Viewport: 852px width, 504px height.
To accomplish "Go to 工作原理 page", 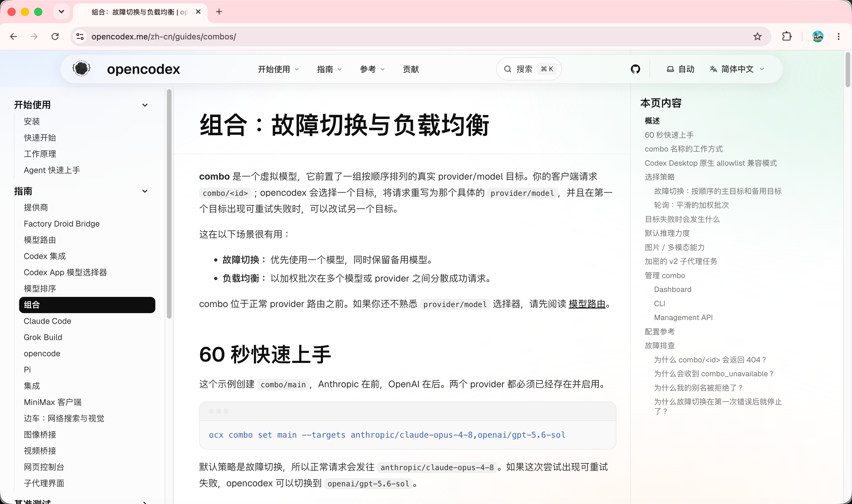I will (x=40, y=154).
